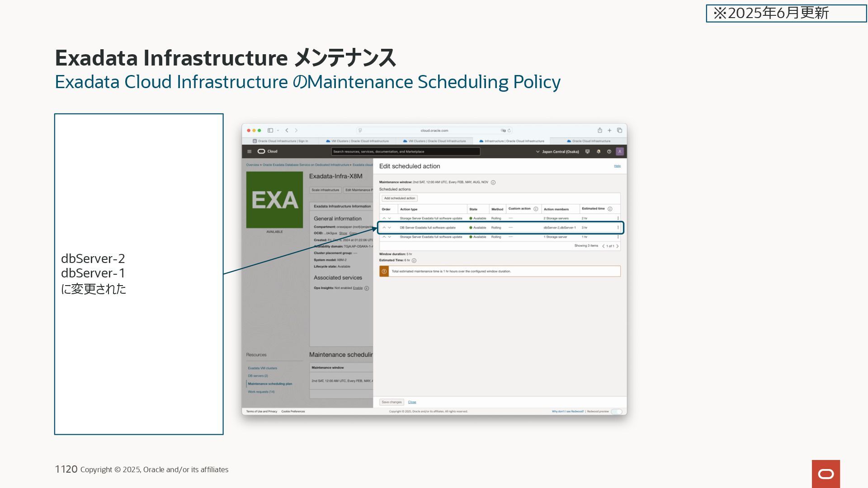Open the help question mark icon
868x488 pixels.
pos(609,152)
